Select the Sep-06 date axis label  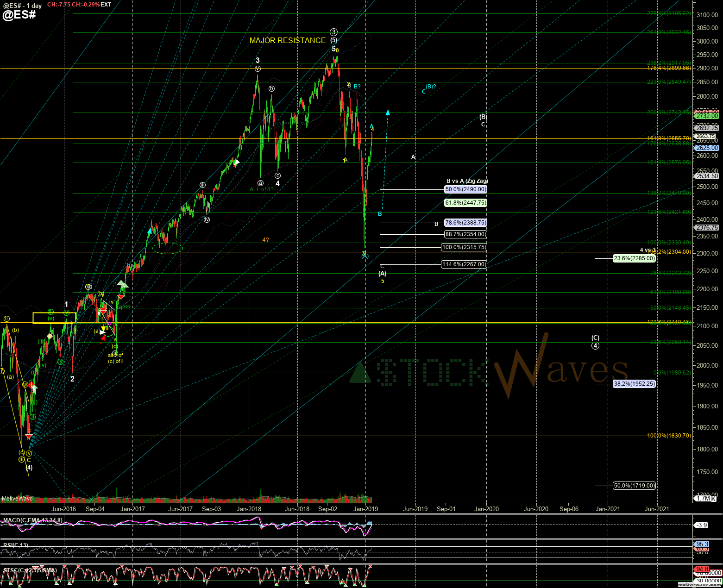569,509
